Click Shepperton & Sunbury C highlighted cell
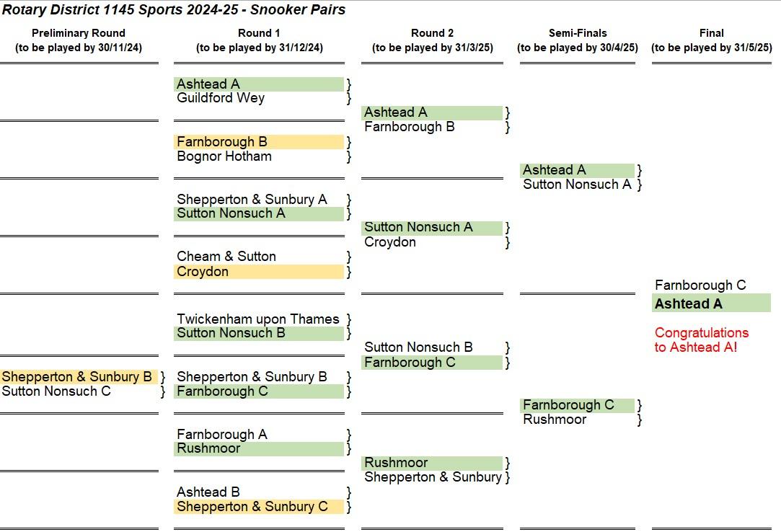 (258, 507)
